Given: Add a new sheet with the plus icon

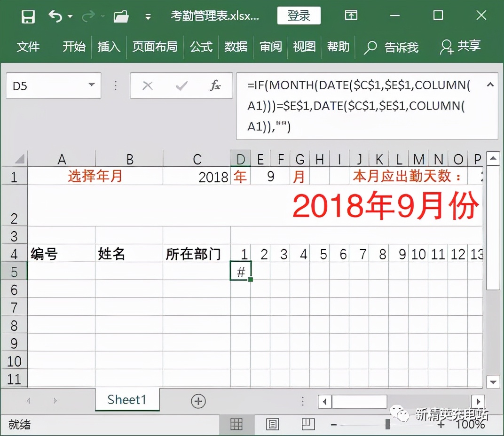Looking at the screenshot, I should [x=198, y=401].
